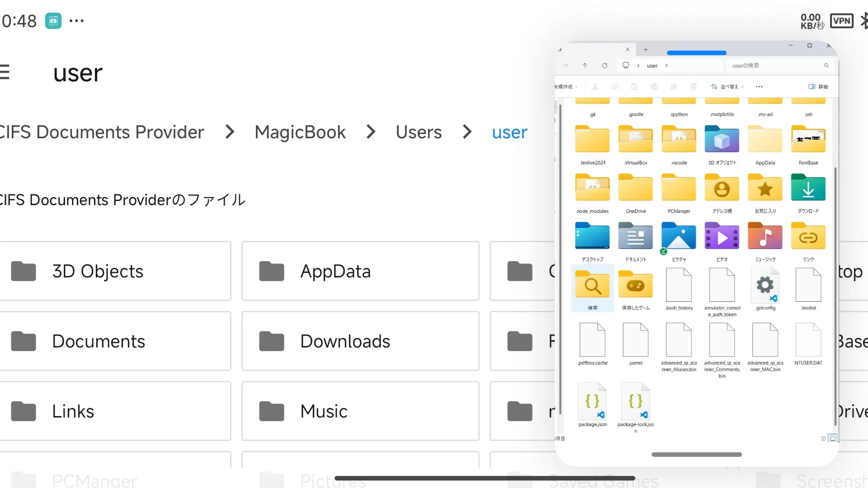
Task: Click the Share toolbar icon
Action: click(x=674, y=87)
